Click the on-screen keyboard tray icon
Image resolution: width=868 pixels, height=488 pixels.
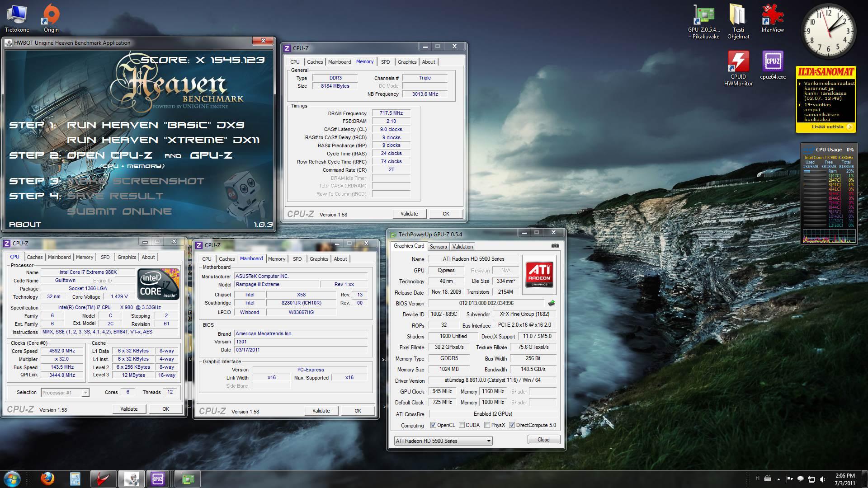[x=768, y=479]
